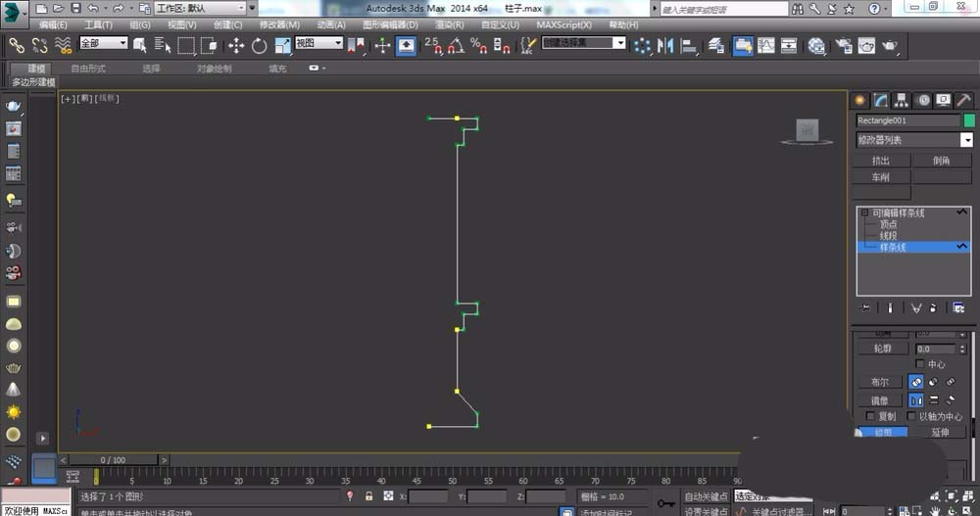980x516 pixels.
Task: Click the Mirror tool icon
Action: [667, 45]
